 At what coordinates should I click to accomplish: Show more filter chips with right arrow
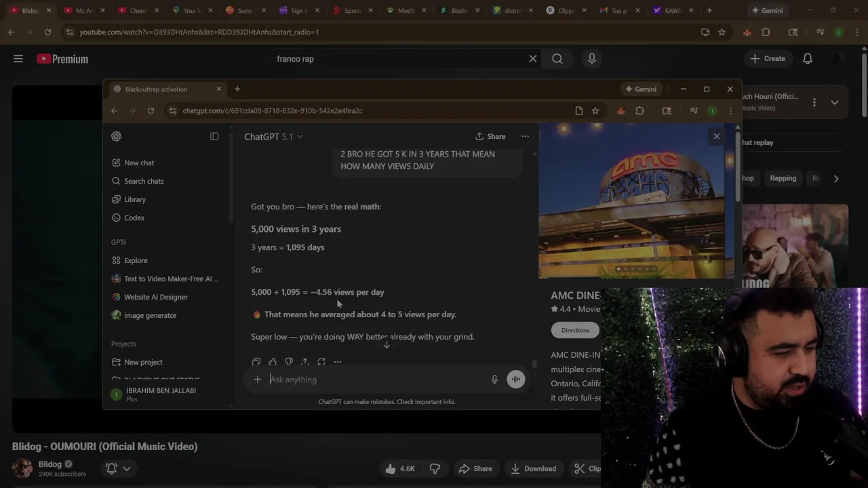click(836, 178)
